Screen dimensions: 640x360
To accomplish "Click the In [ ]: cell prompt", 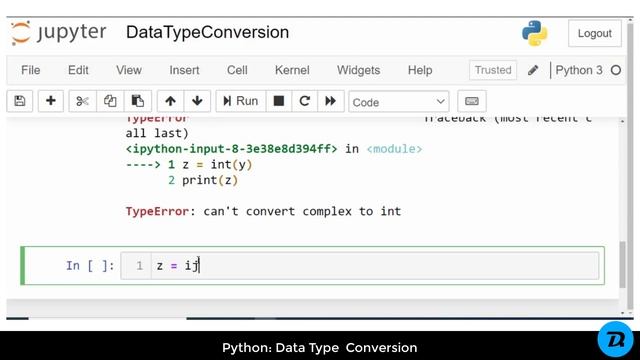I will [x=90, y=266].
